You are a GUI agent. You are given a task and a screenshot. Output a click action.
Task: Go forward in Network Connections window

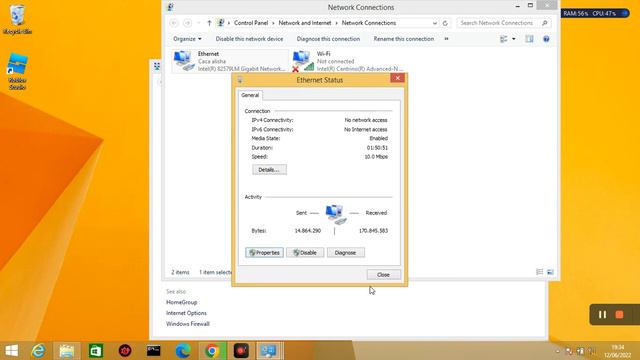187,23
